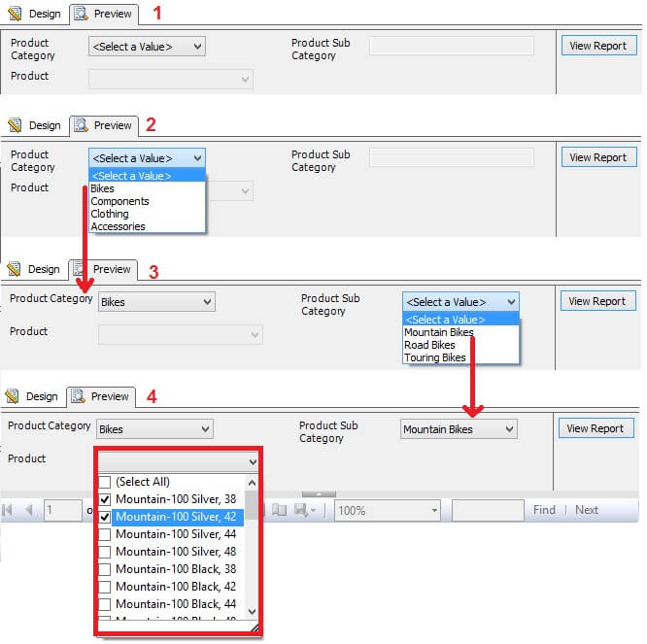647x644 pixels.
Task: Click the greyed Product dropdown in top panel
Action: [x=171, y=79]
